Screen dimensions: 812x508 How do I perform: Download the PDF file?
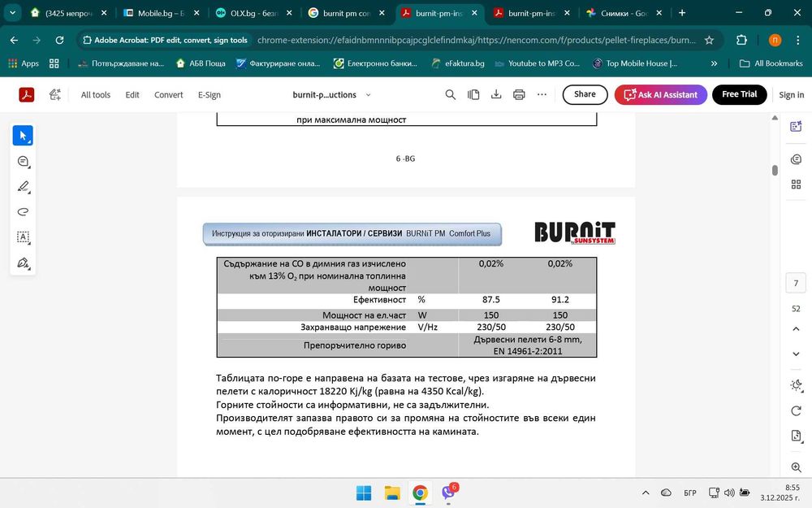(x=496, y=94)
